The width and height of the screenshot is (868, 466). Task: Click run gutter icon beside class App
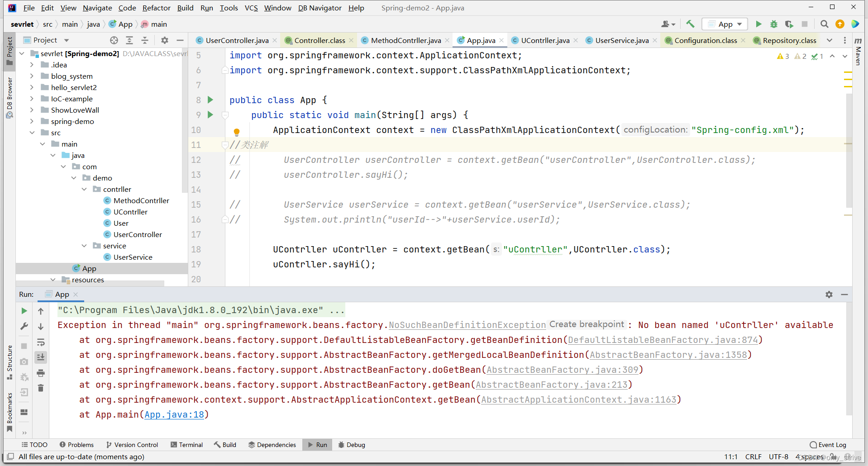tap(210, 100)
